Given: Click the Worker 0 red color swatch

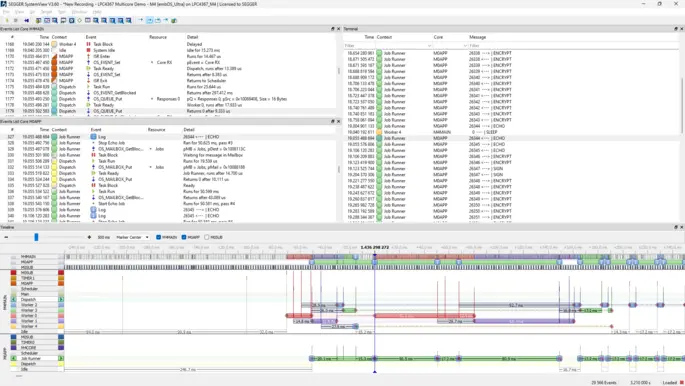Looking at the screenshot, I should tap(14, 316).
